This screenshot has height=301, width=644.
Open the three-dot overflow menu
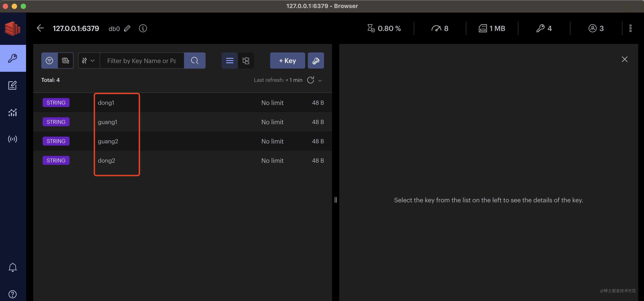coord(630,28)
